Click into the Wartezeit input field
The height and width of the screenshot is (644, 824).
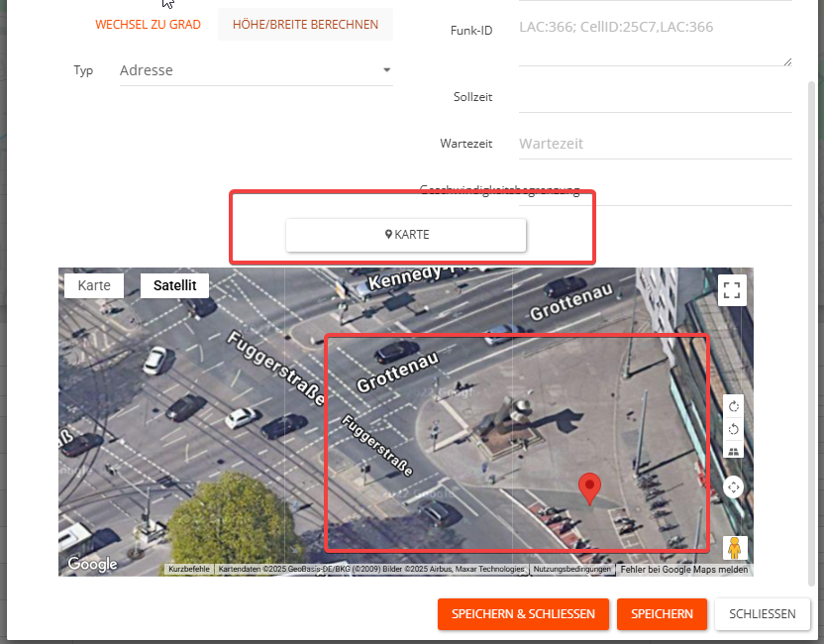654,144
